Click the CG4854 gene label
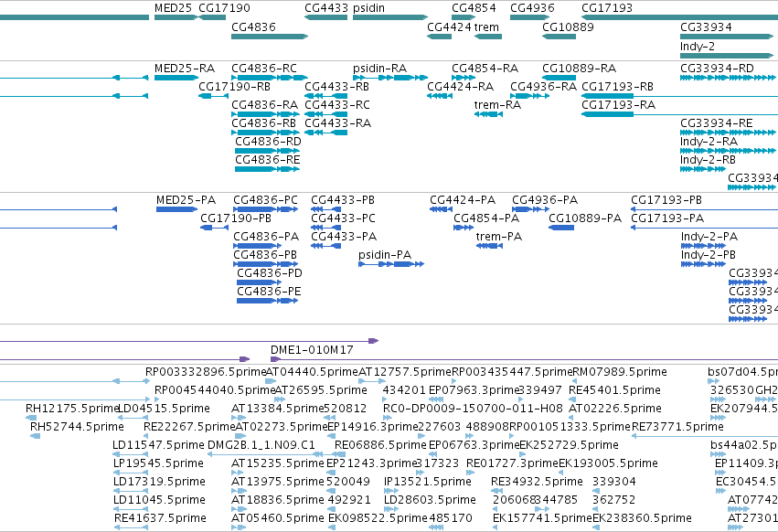The width and height of the screenshot is (778, 532). pos(474,8)
